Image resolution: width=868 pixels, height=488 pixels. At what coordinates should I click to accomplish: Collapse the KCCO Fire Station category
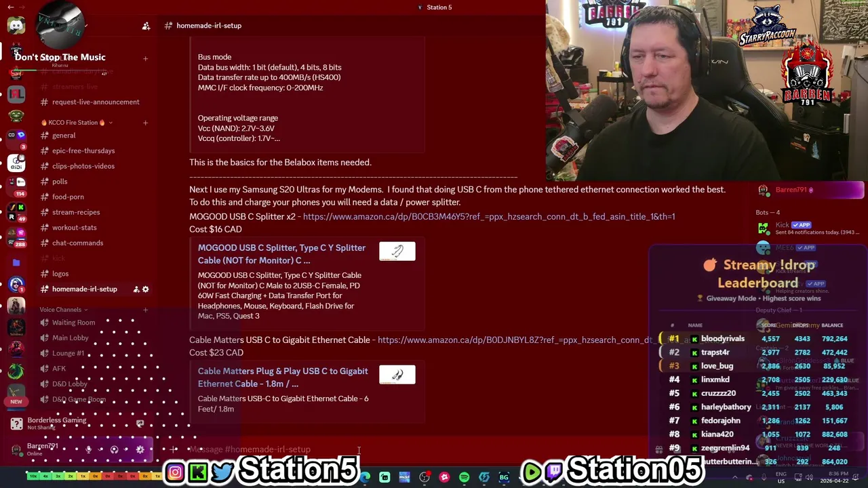pyautogui.click(x=76, y=123)
